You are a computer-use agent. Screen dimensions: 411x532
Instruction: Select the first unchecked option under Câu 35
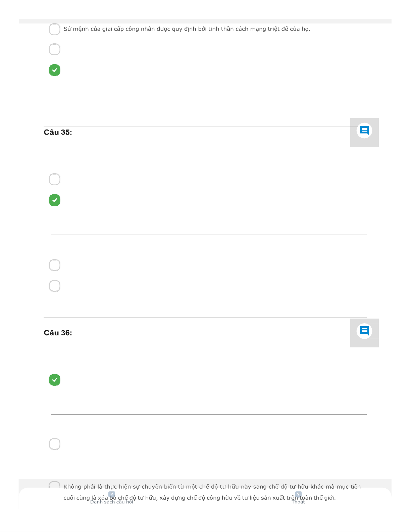pos(55,179)
